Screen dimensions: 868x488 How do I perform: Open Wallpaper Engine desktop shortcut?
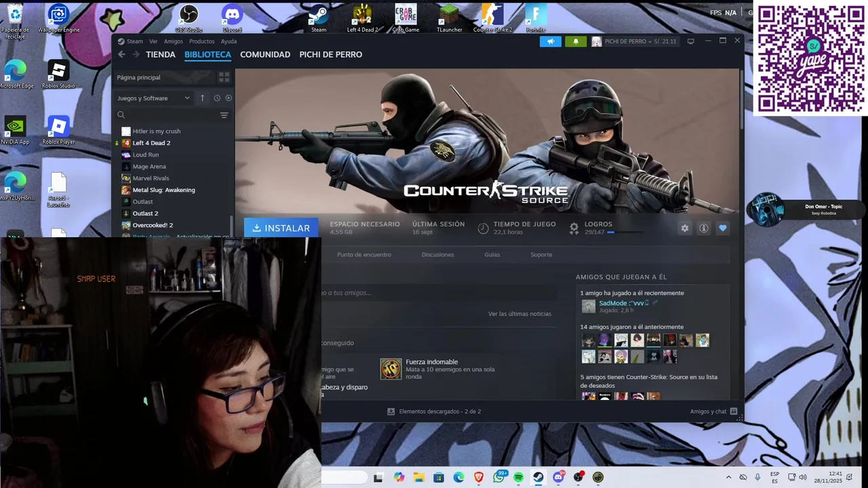tap(58, 18)
